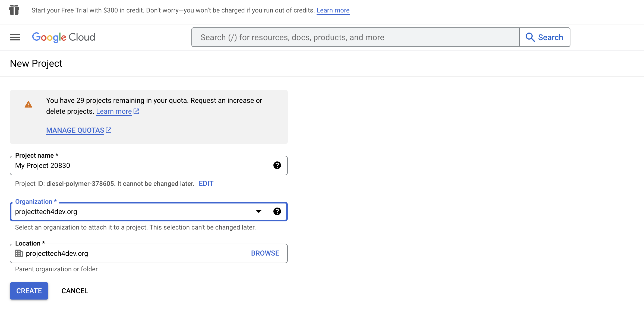Open Learn more link in the free trial banner
The width and height of the screenshot is (644, 312).
[333, 10]
